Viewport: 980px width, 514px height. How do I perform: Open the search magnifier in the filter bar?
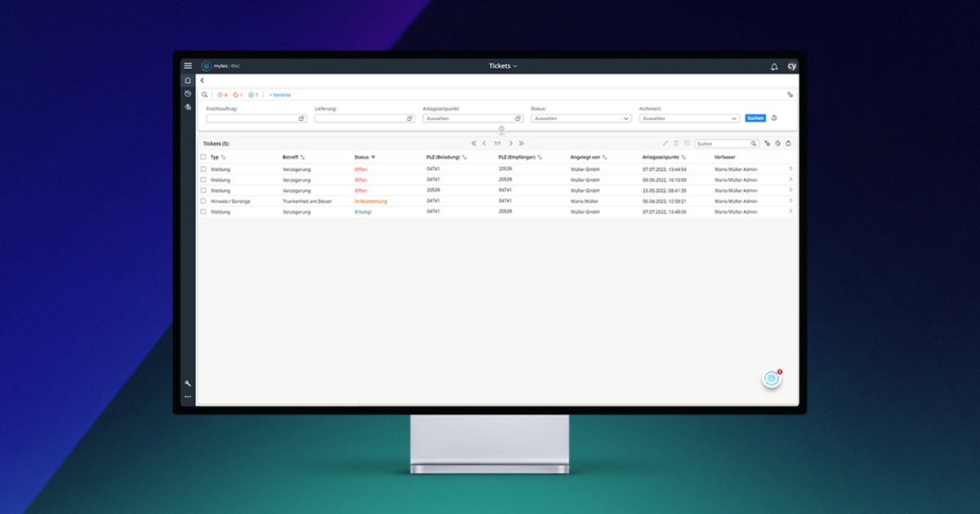click(204, 94)
